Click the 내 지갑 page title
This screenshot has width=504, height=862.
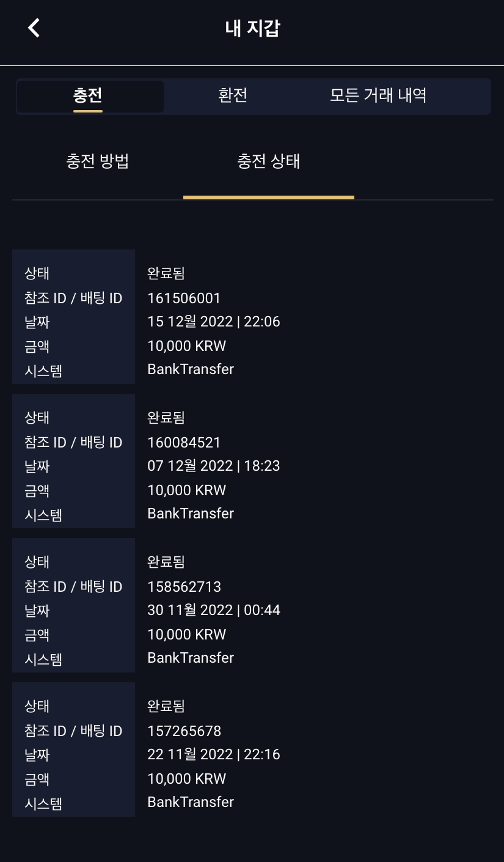coord(252,29)
